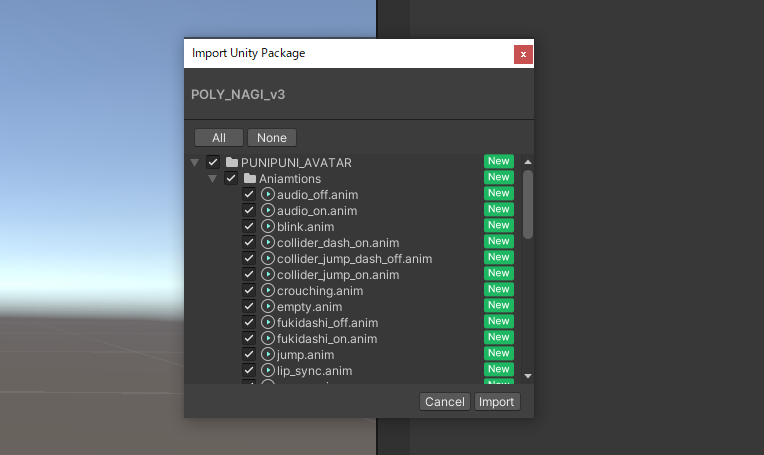Click the audio_on.anim animation clip icon
The image size is (764, 455).
267,210
